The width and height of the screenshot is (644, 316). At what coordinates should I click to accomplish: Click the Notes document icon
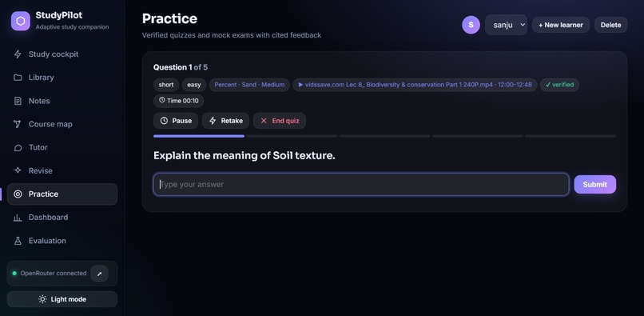[18, 101]
